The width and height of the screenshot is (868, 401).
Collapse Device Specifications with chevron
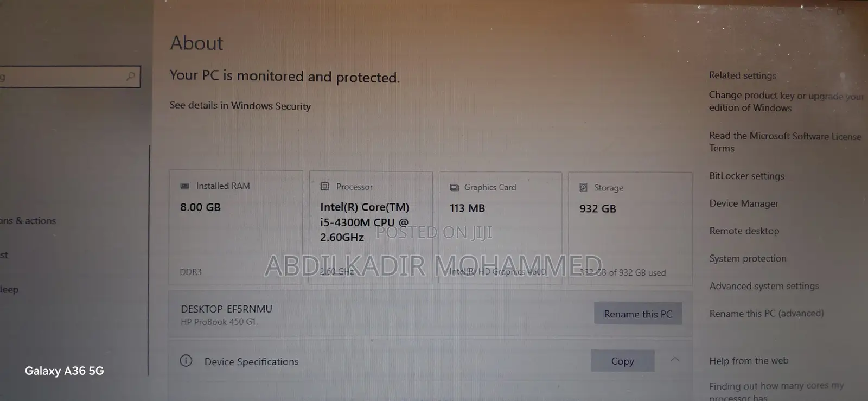[x=675, y=359]
